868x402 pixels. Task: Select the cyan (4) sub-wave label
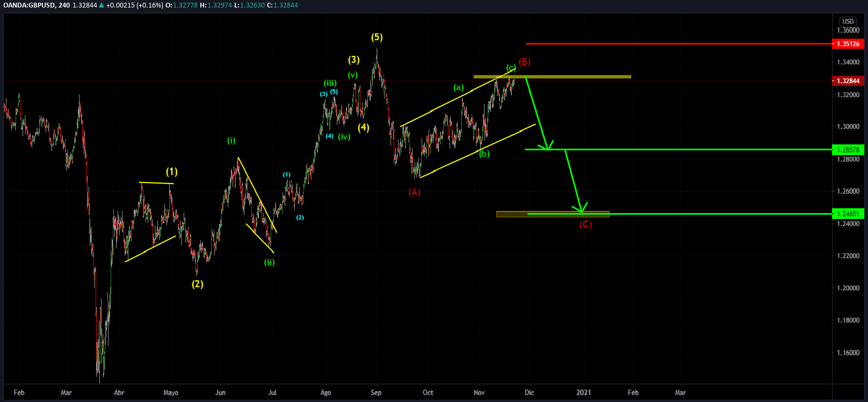click(329, 136)
